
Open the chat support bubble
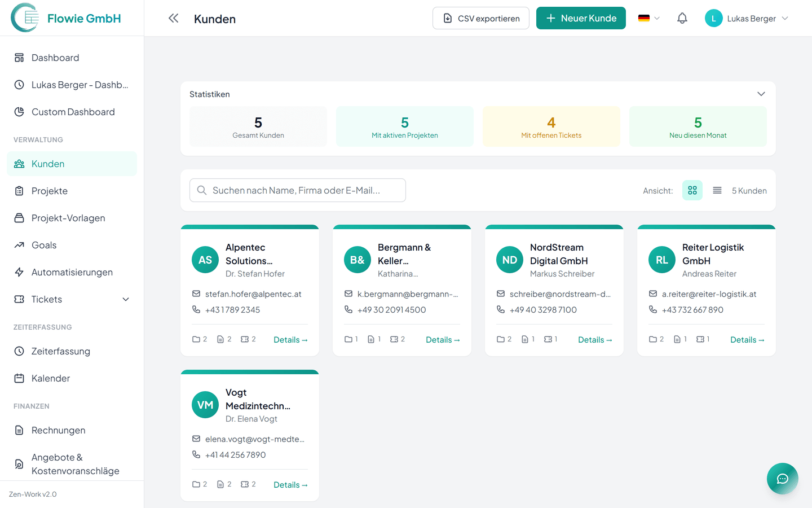(x=782, y=479)
